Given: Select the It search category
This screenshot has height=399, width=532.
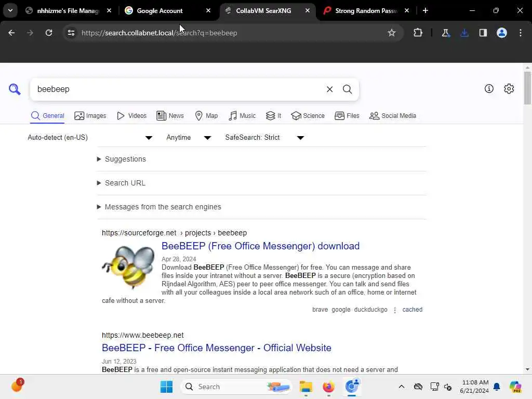Looking at the screenshot, I should pos(273,116).
